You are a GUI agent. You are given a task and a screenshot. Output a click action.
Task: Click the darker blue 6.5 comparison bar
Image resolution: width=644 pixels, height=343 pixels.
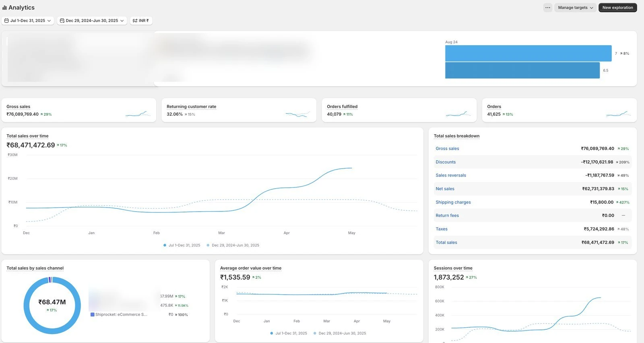522,71
